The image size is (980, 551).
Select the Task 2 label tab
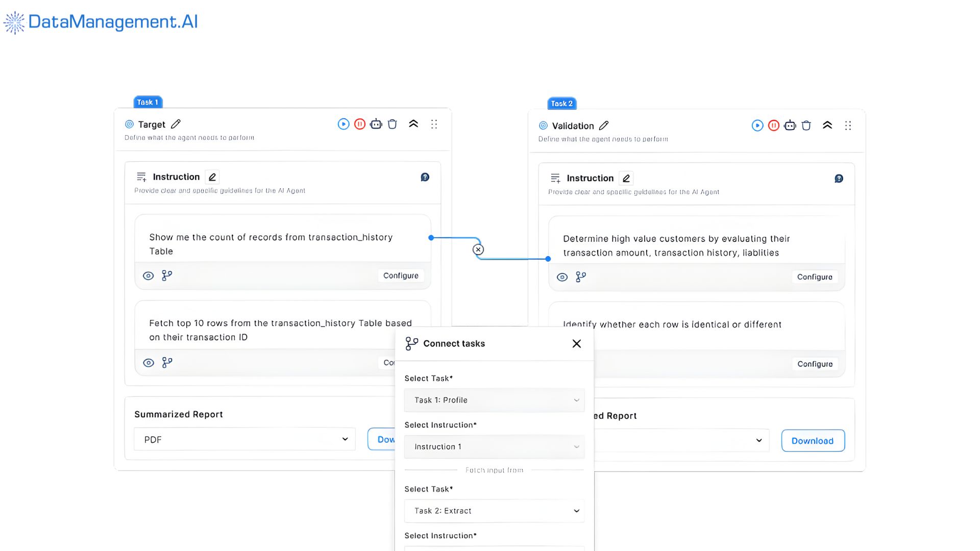(561, 104)
